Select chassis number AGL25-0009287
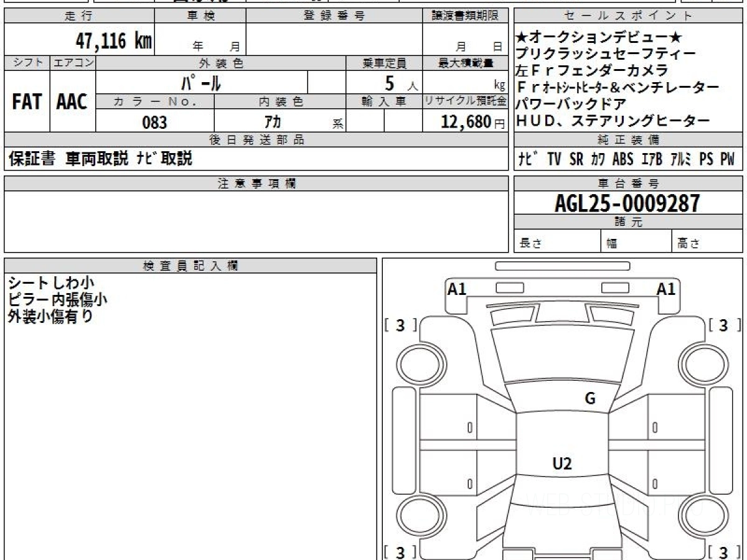The width and height of the screenshot is (747, 560). click(x=627, y=203)
